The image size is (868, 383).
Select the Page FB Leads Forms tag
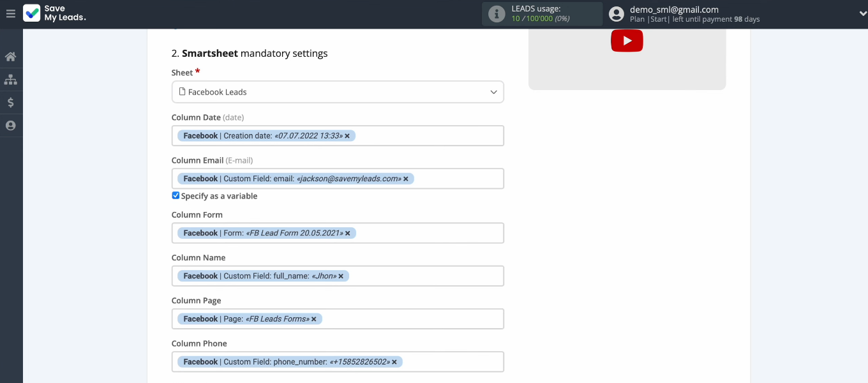click(250, 319)
